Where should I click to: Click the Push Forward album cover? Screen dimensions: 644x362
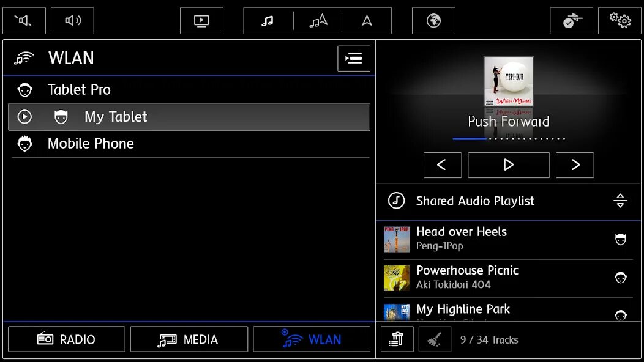(x=509, y=81)
